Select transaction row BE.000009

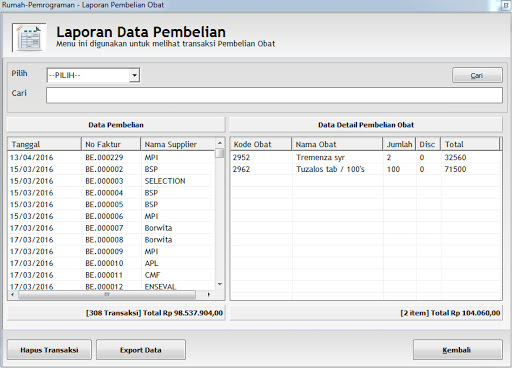(x=111, y=251)
